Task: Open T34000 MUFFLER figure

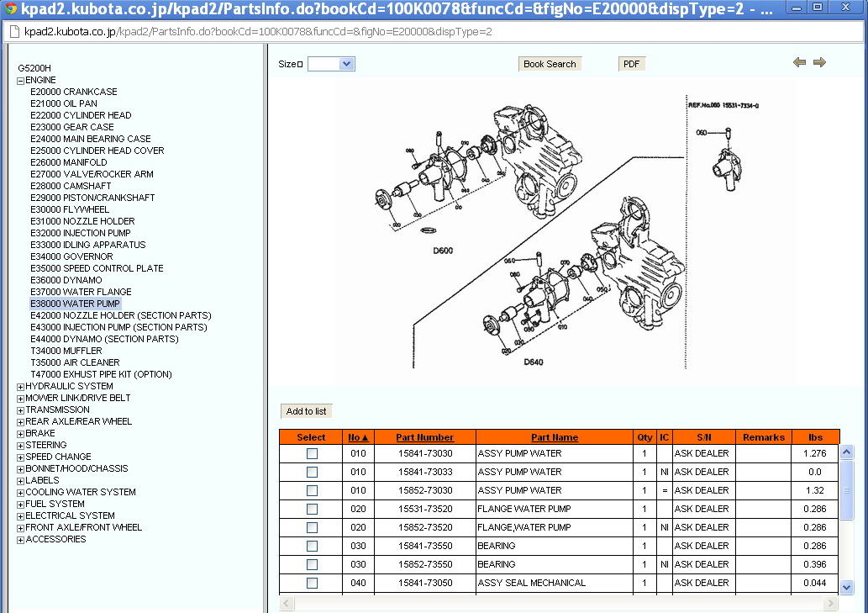Action: [66, 351]
